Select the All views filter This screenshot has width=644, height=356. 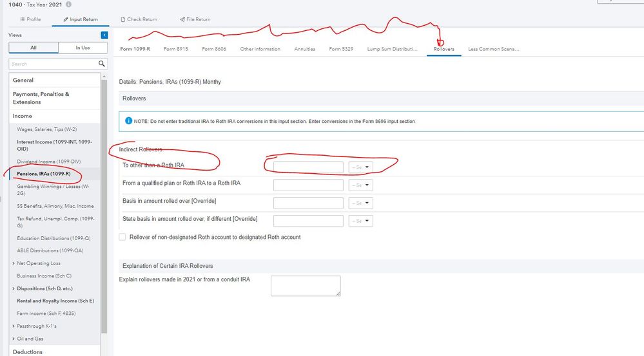click(x=34, y=48)
